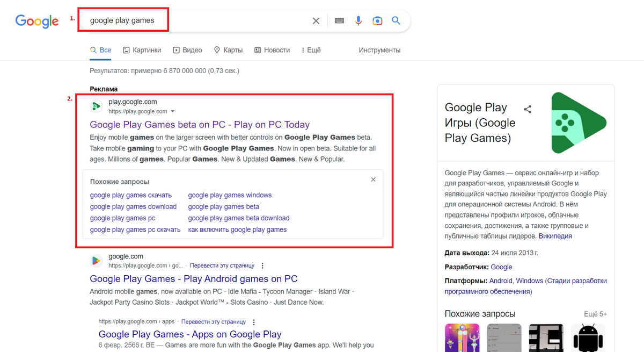
Task: Select suggestion google play games windows
Action: [230, 195]
